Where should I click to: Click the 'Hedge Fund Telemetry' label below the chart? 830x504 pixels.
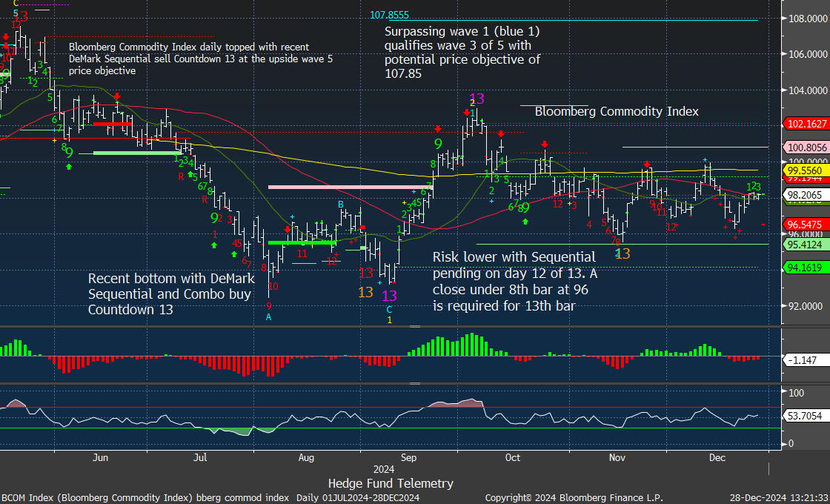tap(391, 483)
